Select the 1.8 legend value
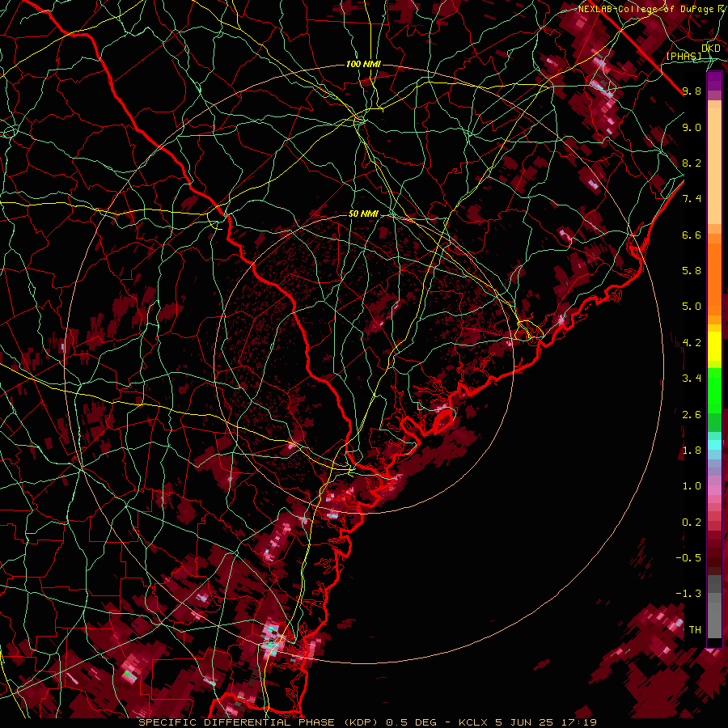Viewport: 728px width, 728px height. pos(692,451)
